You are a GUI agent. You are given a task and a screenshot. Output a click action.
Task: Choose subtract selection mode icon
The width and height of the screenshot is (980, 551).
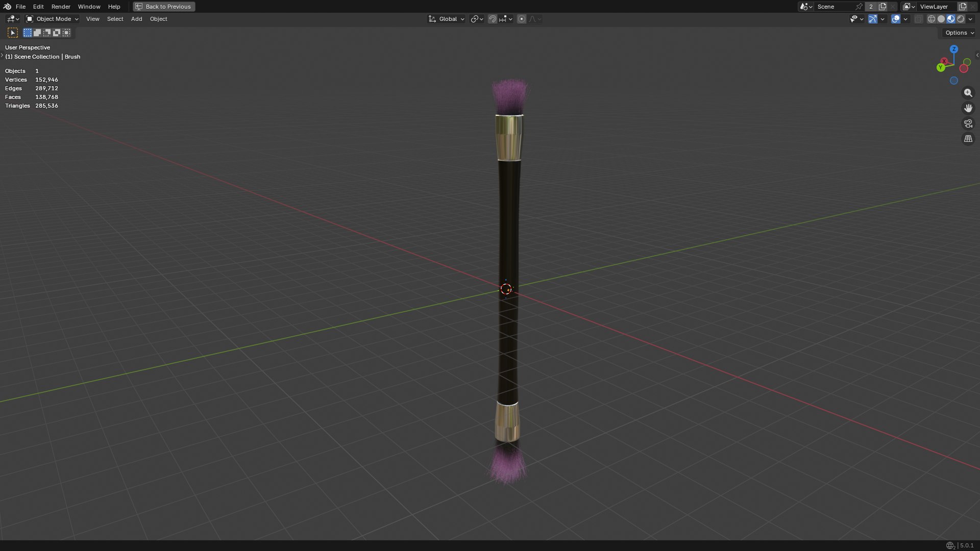(47, 33)
